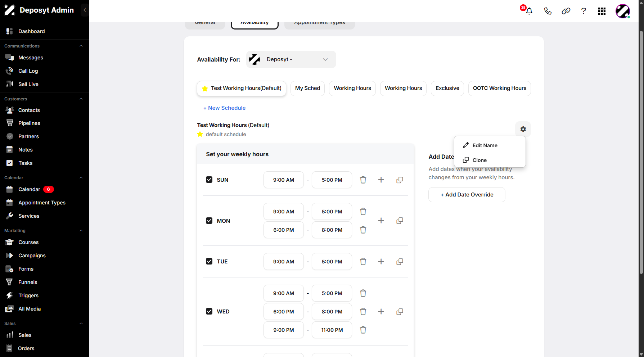Uncheck the WED checkbox
Screen dimensions: 644x357
tap(209, 311)
